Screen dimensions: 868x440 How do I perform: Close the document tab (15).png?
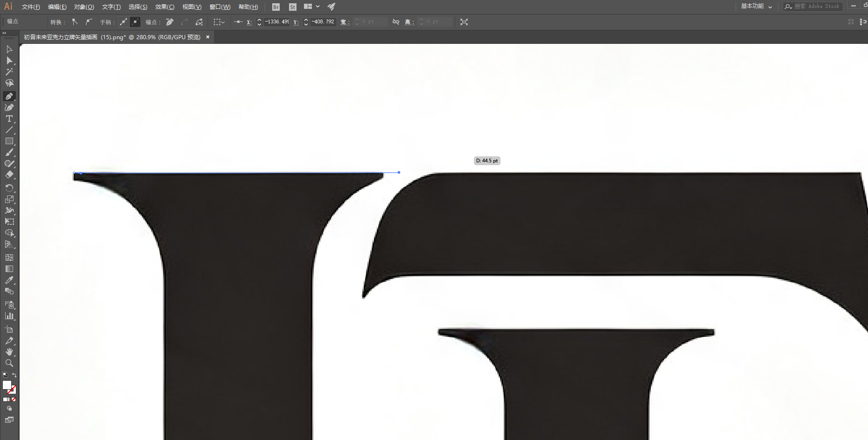[208, 37]
